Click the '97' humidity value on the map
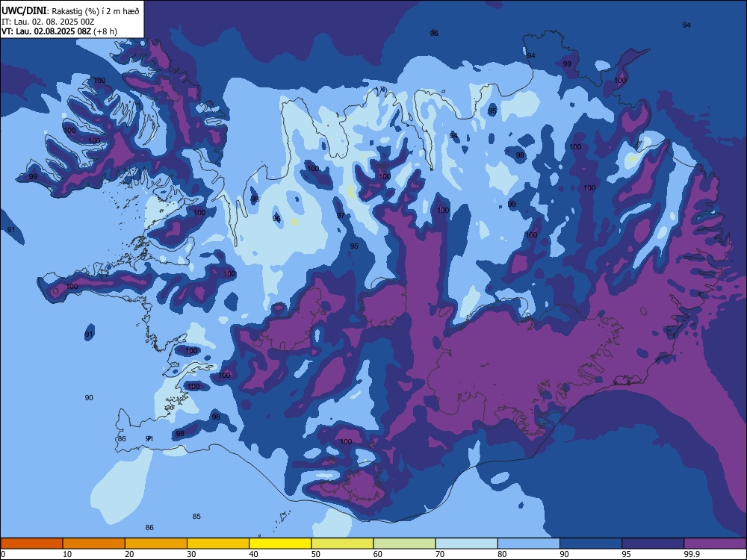Screen dimensions: 747x560 tap(341, 215)
